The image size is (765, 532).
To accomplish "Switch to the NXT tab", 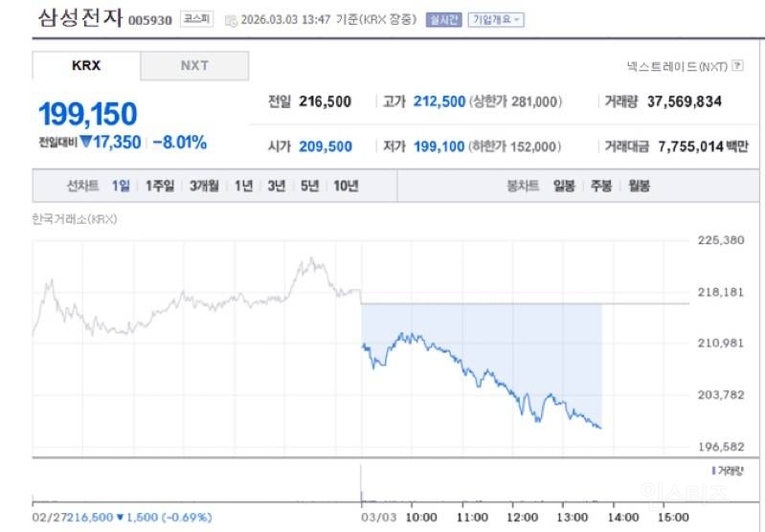I will click(x=194, y=66).
